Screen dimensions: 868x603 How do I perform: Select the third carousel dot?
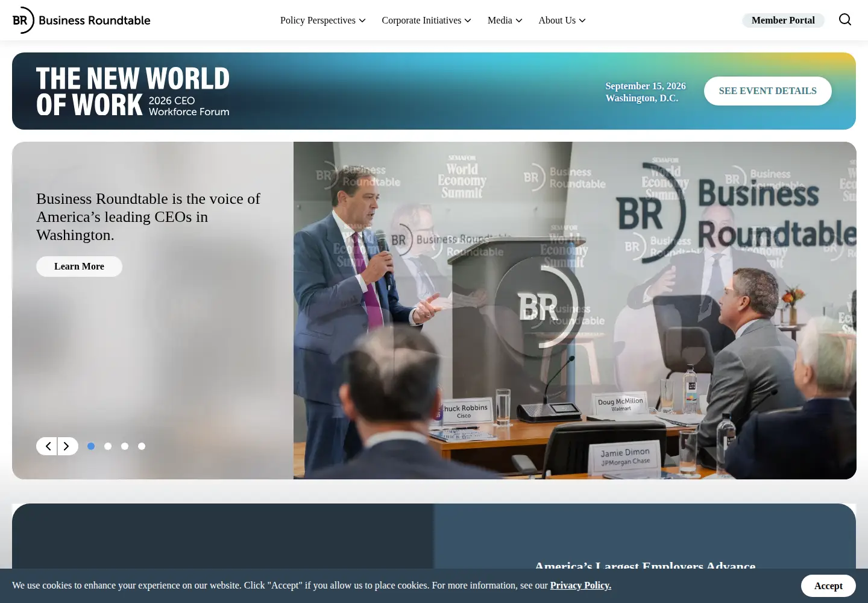click(125, 446)
